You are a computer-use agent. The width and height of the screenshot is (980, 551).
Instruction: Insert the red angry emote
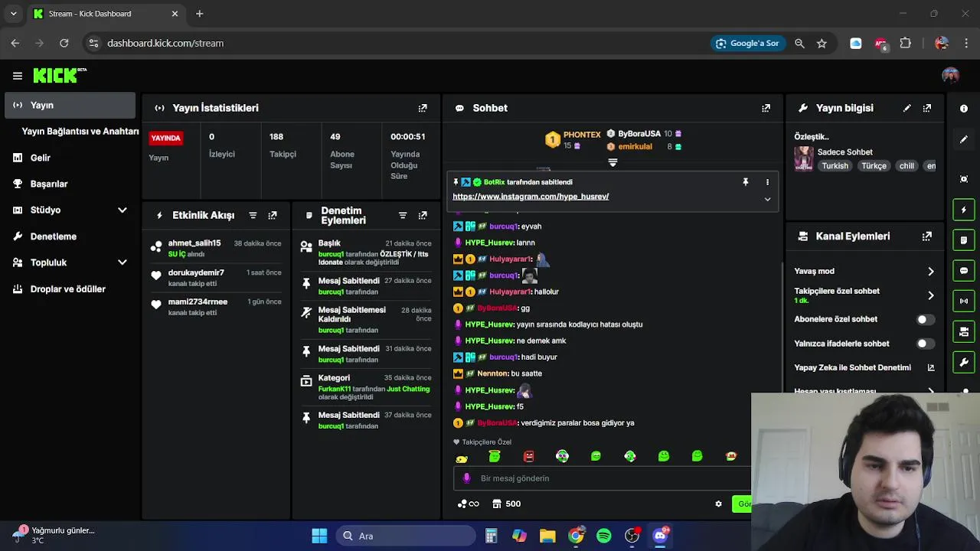[528, 456]
